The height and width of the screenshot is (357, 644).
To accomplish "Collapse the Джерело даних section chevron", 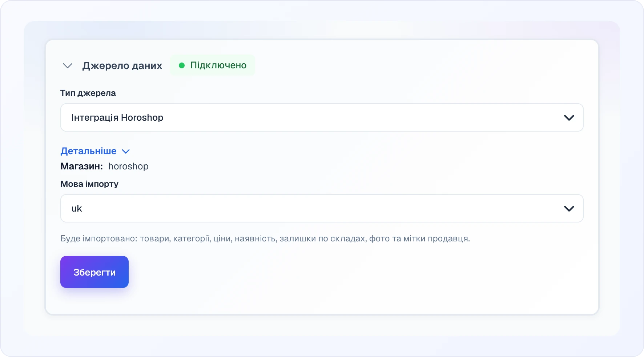I will (68, 66).
